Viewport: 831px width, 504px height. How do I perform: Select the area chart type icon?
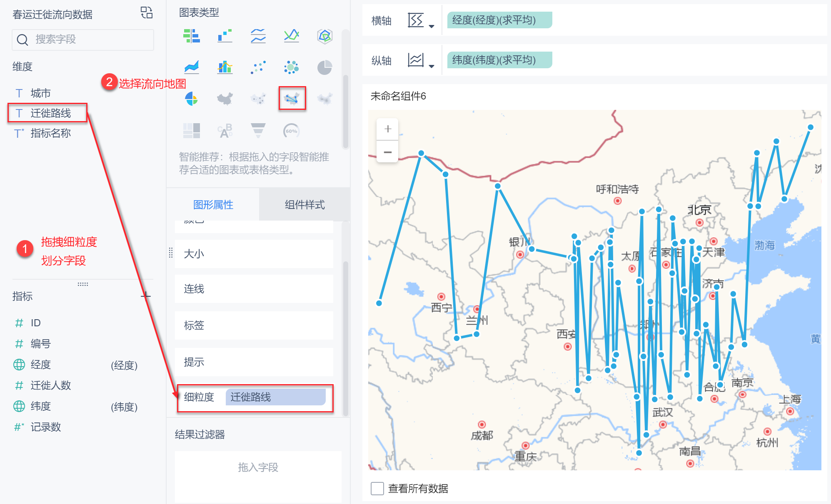click(192, 67)
